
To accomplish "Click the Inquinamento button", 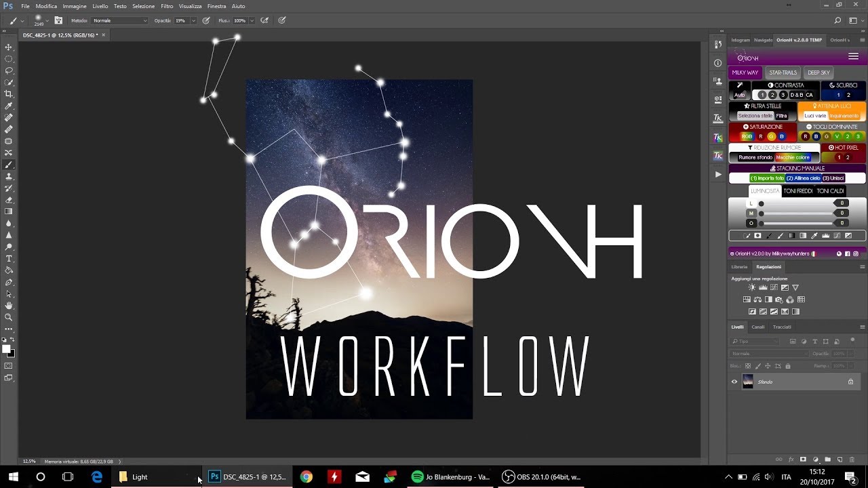I will point(844,116).
